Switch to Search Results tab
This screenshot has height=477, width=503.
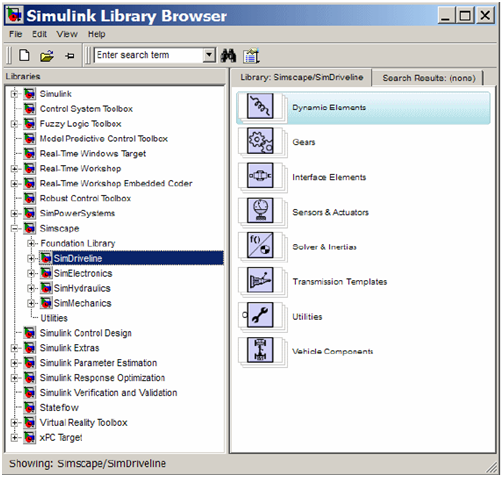pyautogui.click(x=429, y=78)
